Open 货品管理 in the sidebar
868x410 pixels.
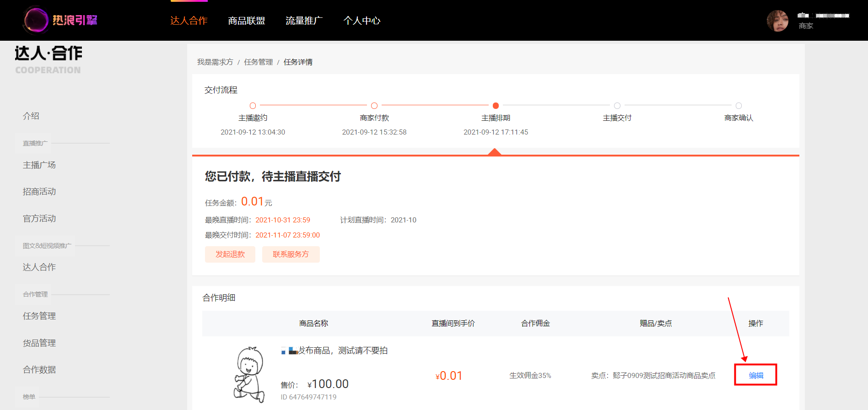(x=39, y=343)
